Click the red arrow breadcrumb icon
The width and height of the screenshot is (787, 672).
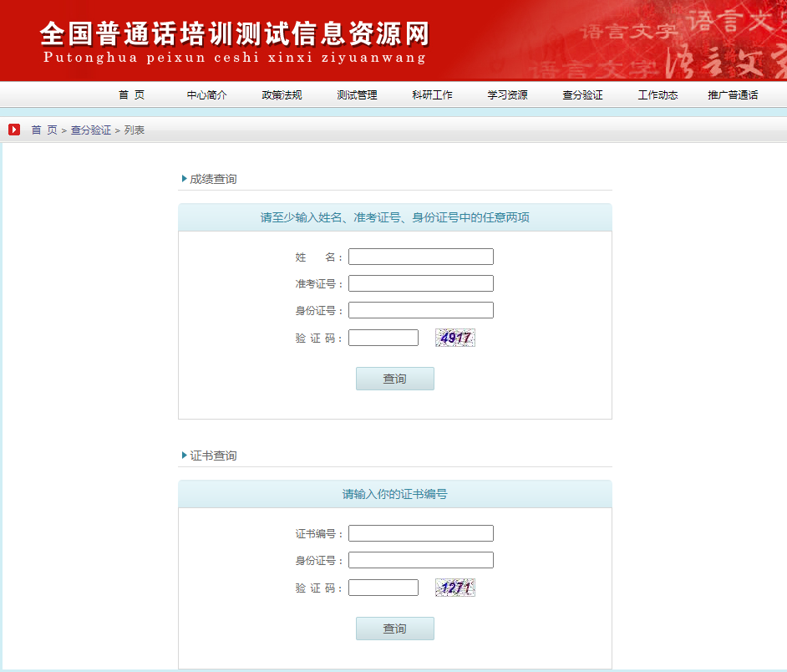(14, 130)
